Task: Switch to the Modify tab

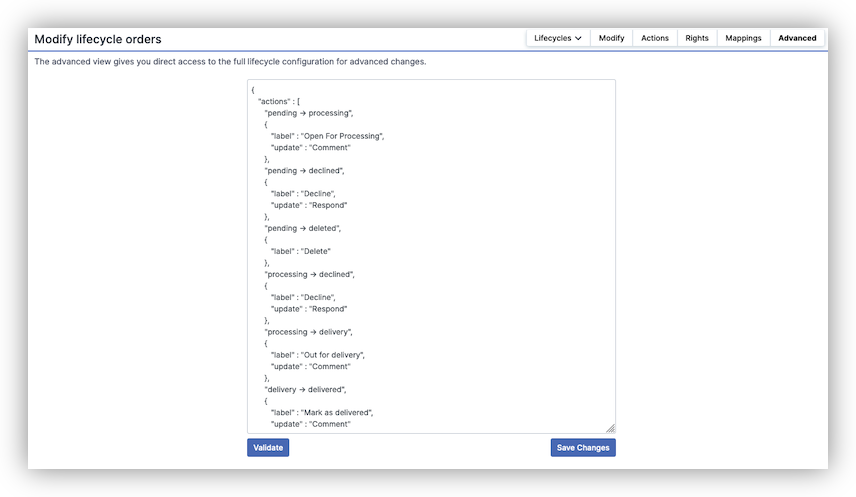Action: [611, 38]
